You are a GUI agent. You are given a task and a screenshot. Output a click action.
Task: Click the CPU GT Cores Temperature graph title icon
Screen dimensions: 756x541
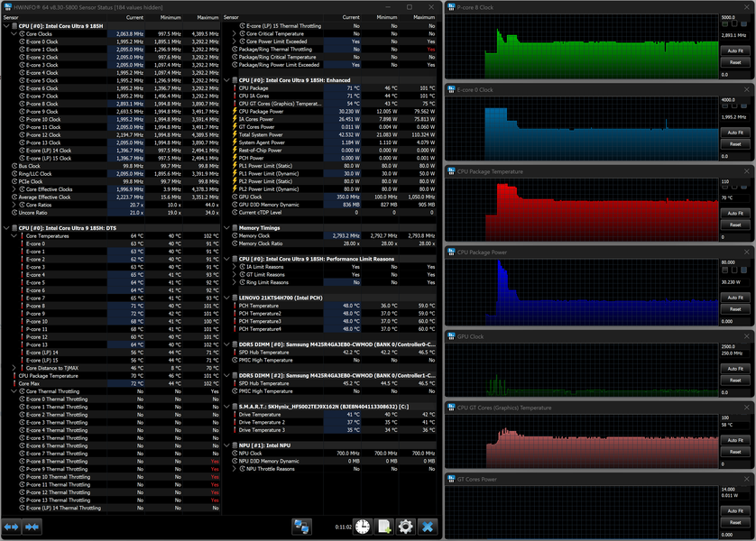pos(451,408)
